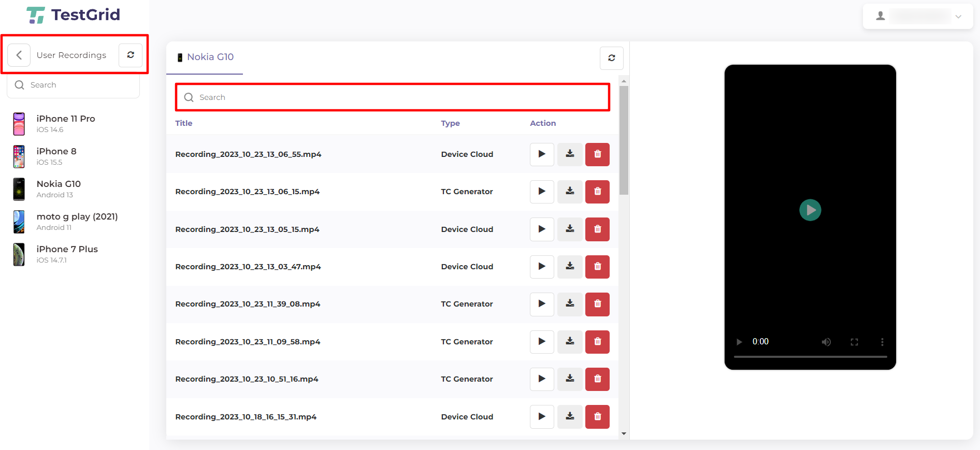Go back using the User Recordings arrow
This screenshot has height=450, width=980.
tap(19, 55)
